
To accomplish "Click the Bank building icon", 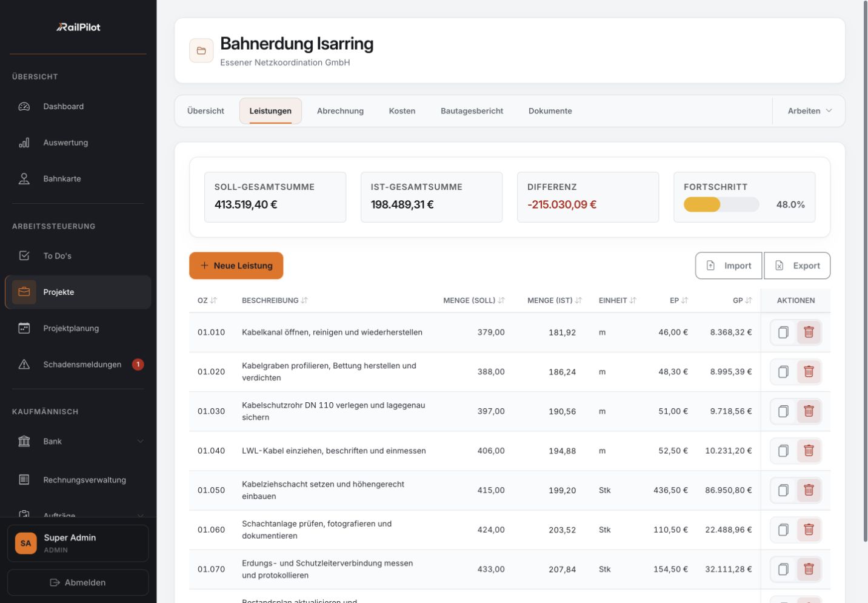I will [24, 441].
